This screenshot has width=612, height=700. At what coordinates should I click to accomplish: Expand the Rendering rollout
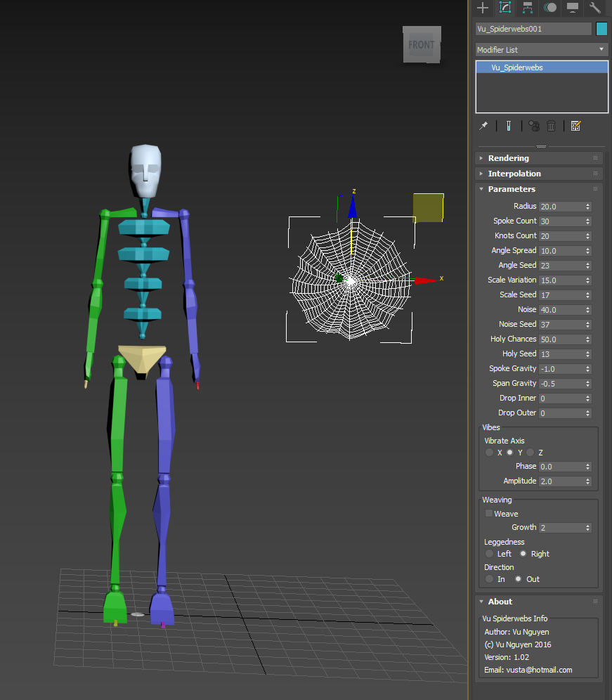[508, 158]
